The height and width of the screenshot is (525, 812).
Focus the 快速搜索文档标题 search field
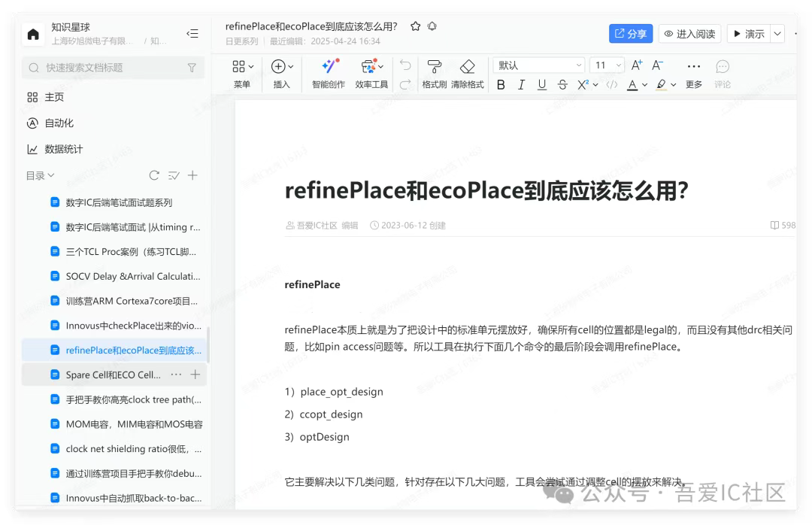[113, 68]
